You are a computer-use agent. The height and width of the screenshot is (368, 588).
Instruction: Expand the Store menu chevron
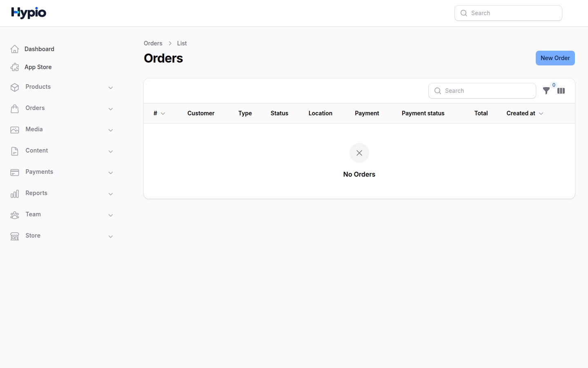tap(111, 236)
